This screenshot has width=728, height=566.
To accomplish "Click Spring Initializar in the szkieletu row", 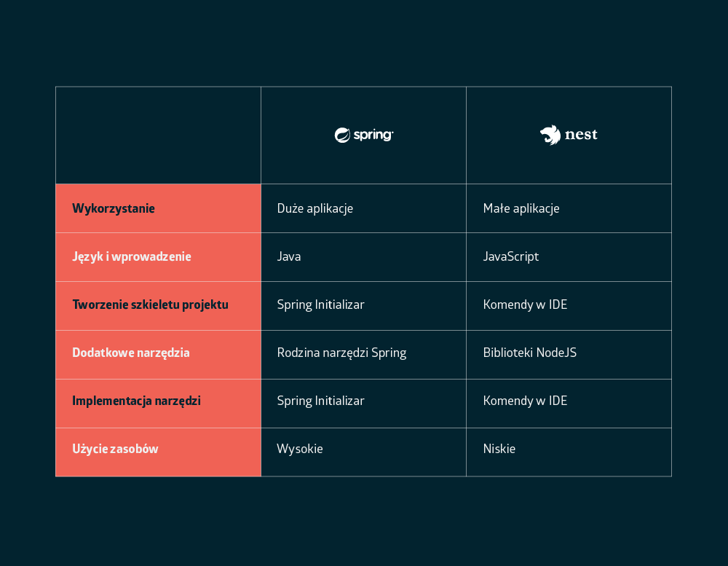I will [x=320, y=304].
